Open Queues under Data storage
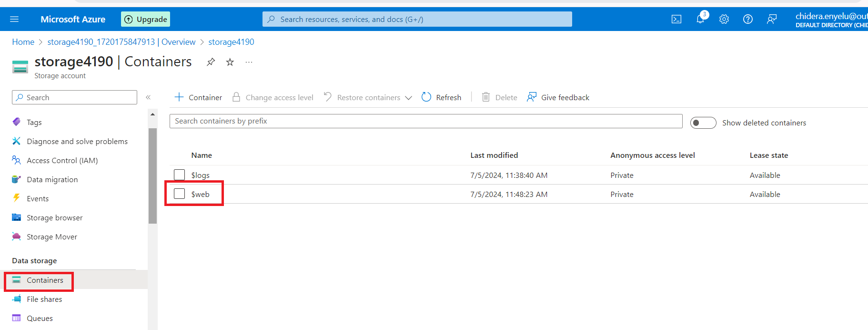Image resolution: width=868 pixels, height=330 pixels. tap(40, 318)
